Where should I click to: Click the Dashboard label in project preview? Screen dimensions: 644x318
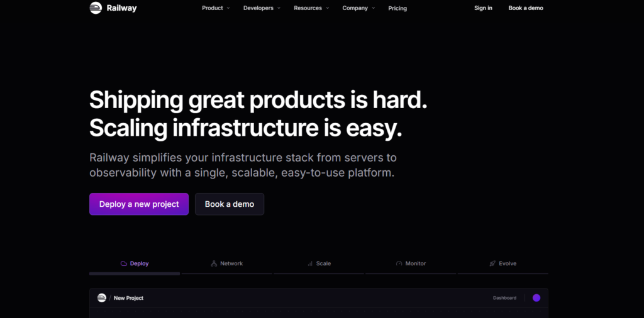pos(505,298)
